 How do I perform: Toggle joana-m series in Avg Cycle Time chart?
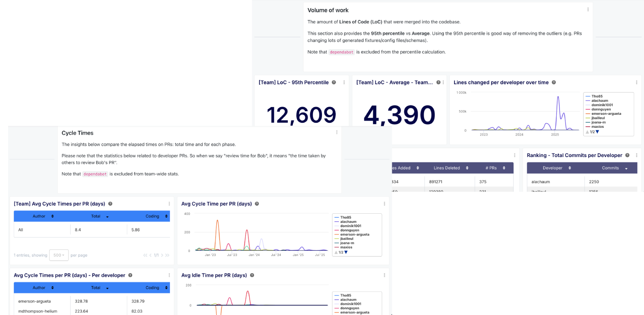pyautogui.click(x=344, y=243)
